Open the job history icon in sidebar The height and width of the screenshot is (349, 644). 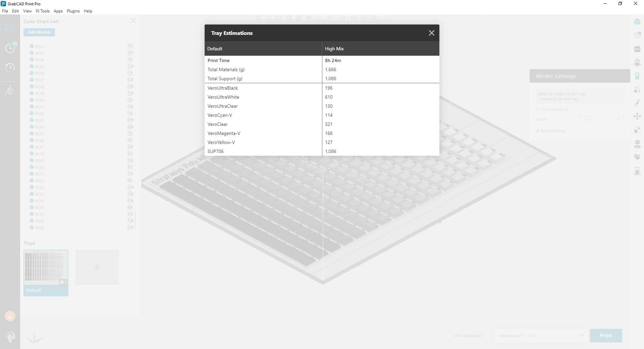point(10,68)
